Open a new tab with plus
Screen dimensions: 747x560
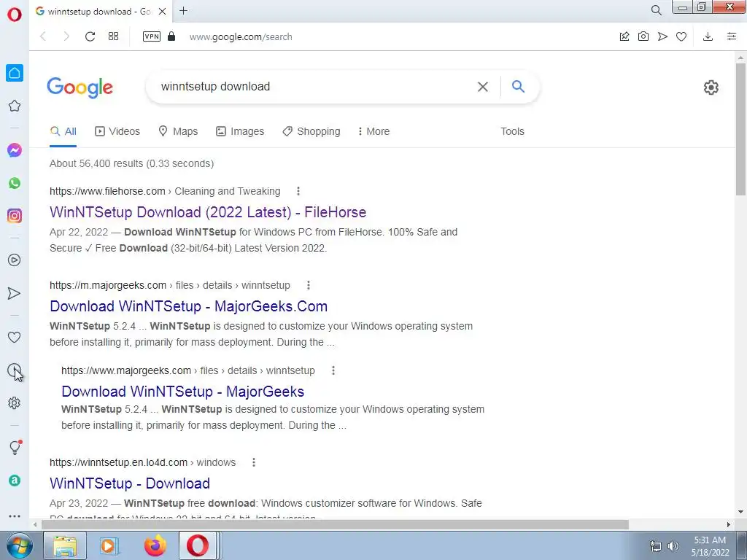[183, 10]
